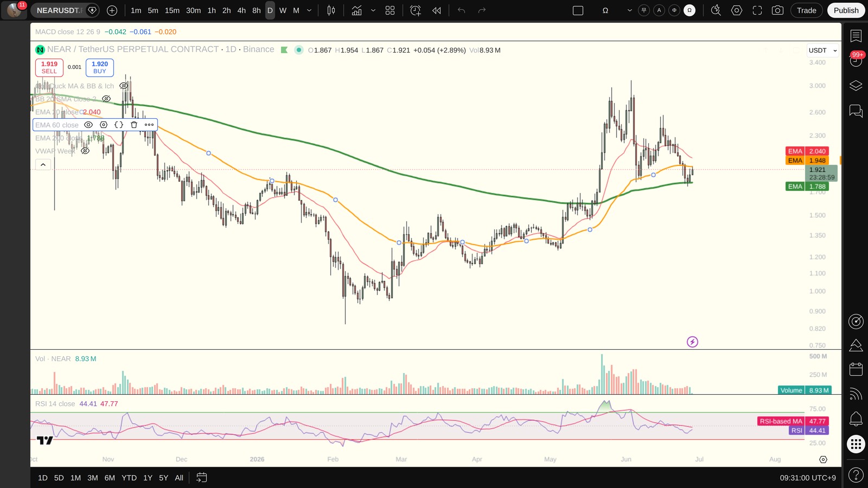
Task: Show the hidden BB 20 SMA indicator
Action: click(106, 99)
